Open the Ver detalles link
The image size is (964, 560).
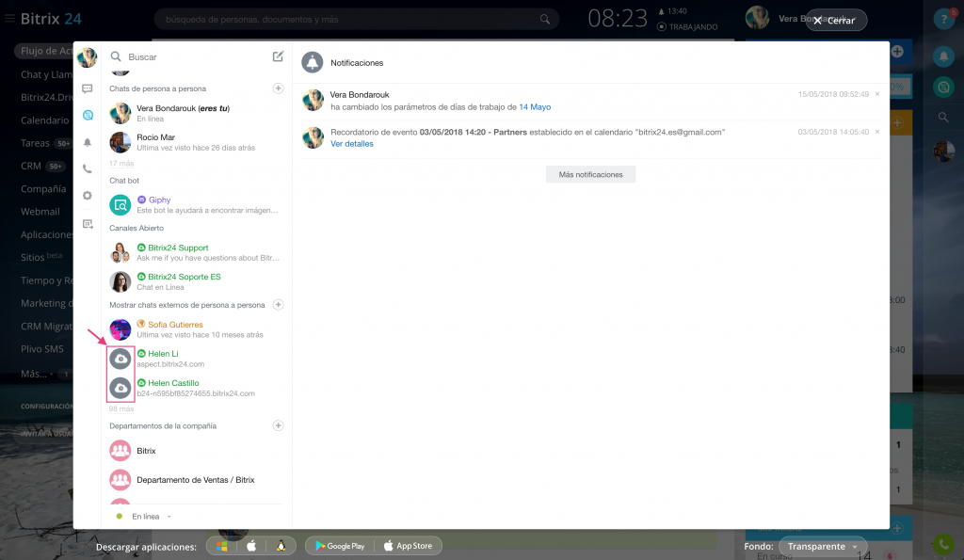click(352, 144)
